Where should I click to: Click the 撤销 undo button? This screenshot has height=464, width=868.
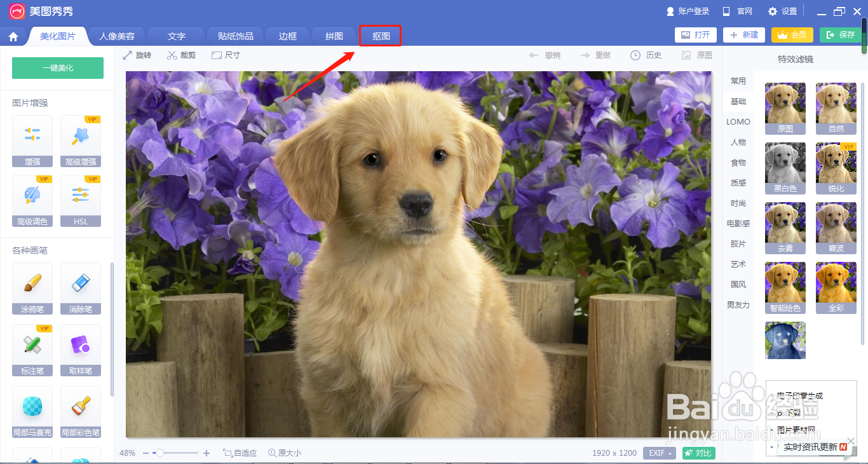tap(545, 55)
